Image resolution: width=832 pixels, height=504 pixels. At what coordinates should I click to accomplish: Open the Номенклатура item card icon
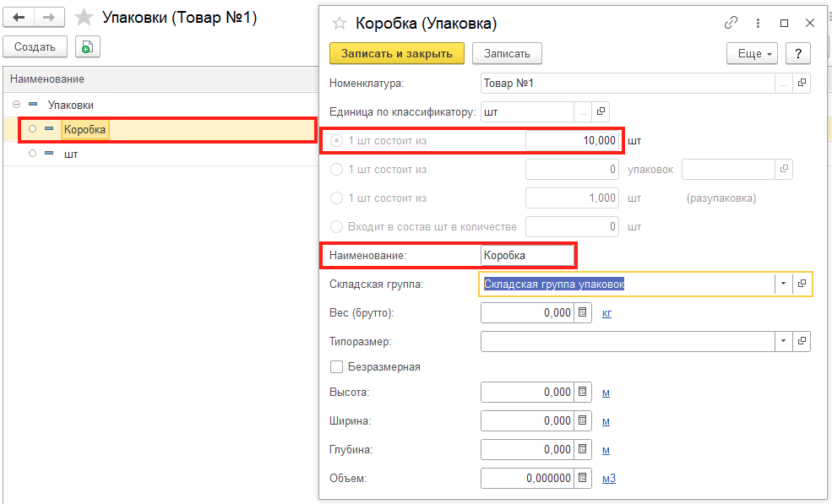(x=802, y=83)
